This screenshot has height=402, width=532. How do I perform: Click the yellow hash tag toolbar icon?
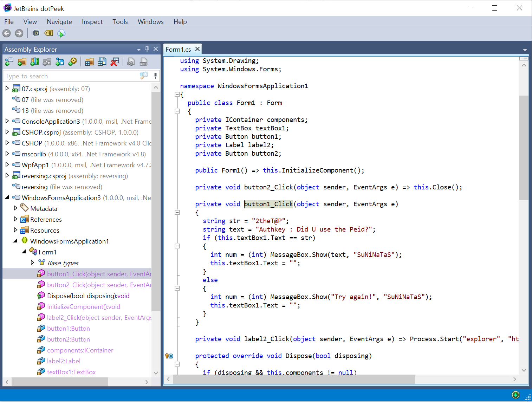pos(48,33)
